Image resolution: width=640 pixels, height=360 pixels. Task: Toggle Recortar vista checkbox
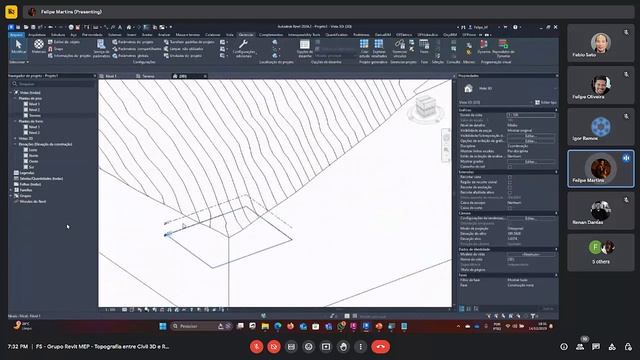(x=510, y=177)
